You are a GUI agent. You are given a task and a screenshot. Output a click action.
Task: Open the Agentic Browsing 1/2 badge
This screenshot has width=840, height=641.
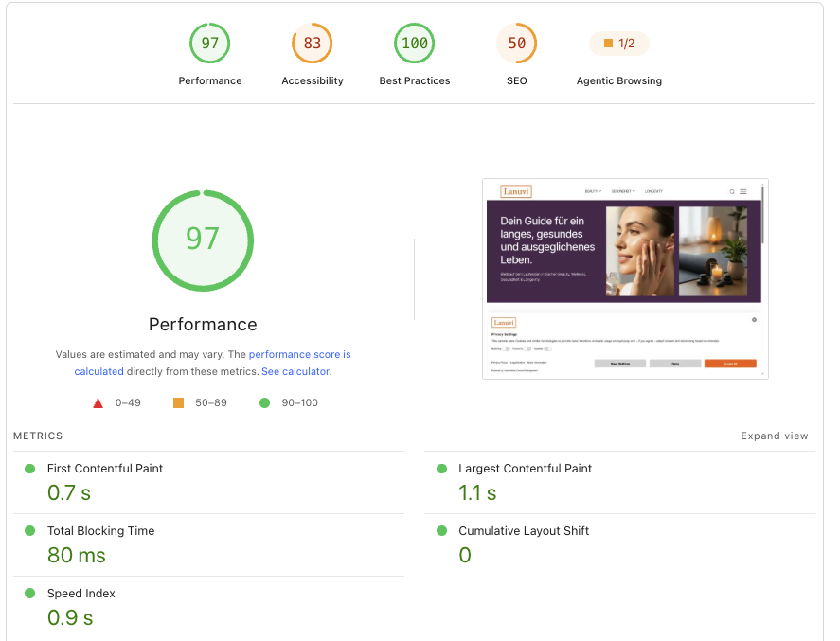618,44
